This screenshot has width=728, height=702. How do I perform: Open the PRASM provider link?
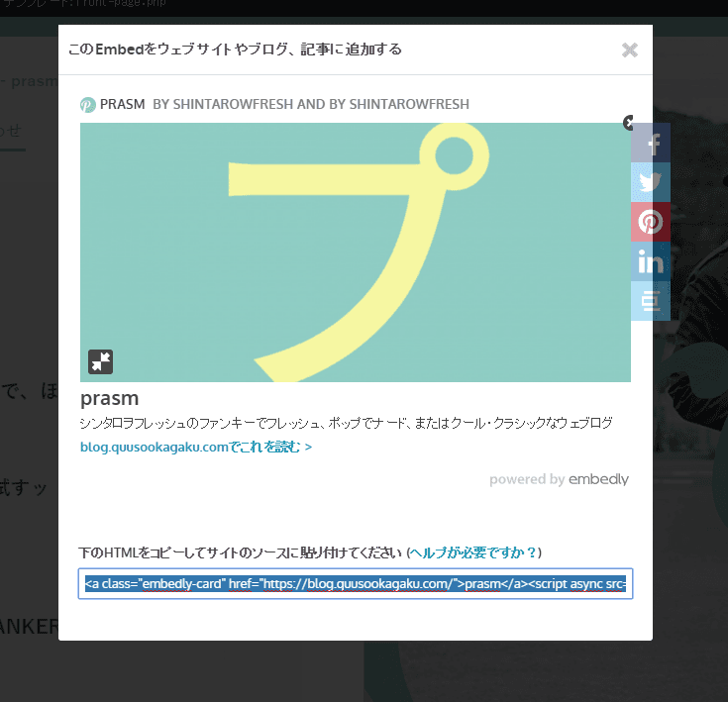[123, 104]
